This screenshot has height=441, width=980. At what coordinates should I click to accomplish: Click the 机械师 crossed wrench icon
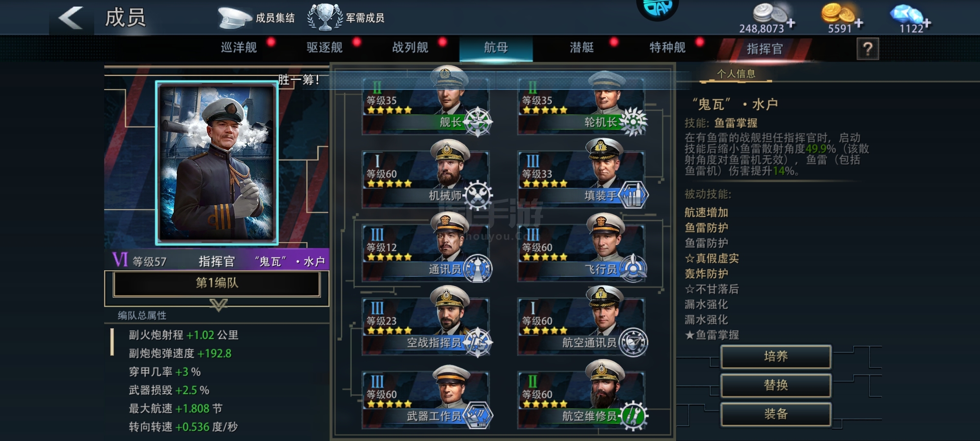point(477,195)
